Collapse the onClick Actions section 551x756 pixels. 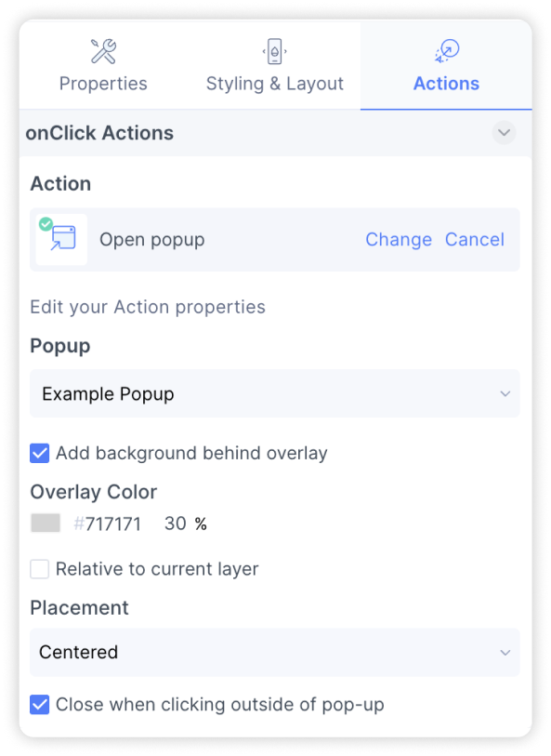(504, 133)
